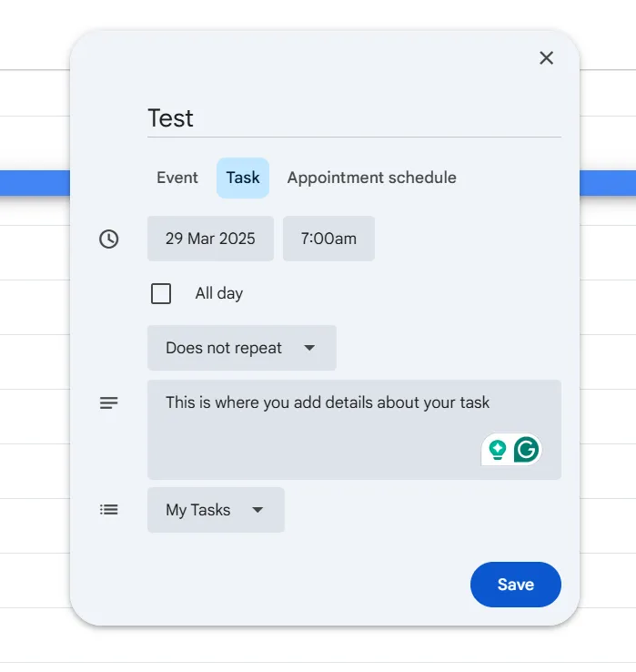Click the blue event bar behind the dialog
Image resolution: width=636 pixels, height=672 pixels.
(35, 183)
